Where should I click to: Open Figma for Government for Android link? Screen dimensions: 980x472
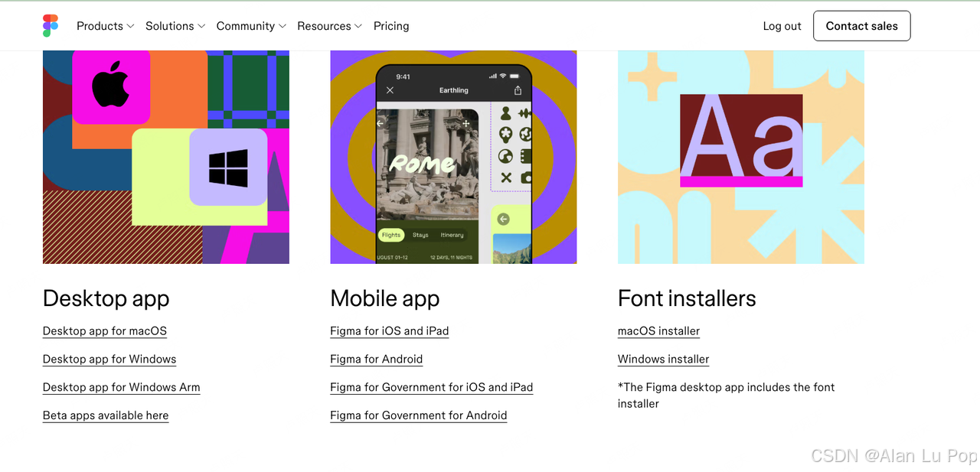[x=419, y=415]
